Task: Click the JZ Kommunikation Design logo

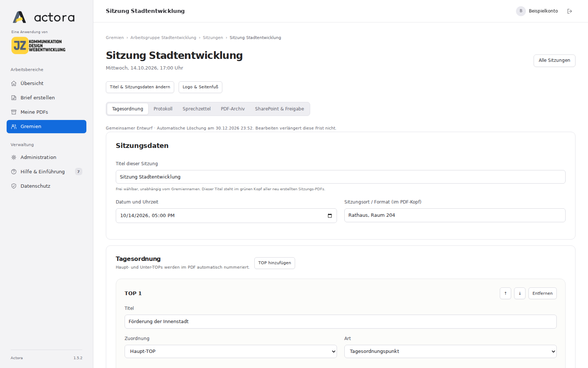Action: 38,45
